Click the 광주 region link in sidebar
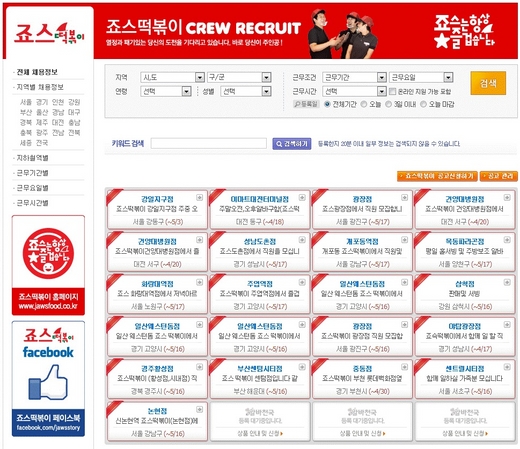520x449 pixels. tap(42, 132)
